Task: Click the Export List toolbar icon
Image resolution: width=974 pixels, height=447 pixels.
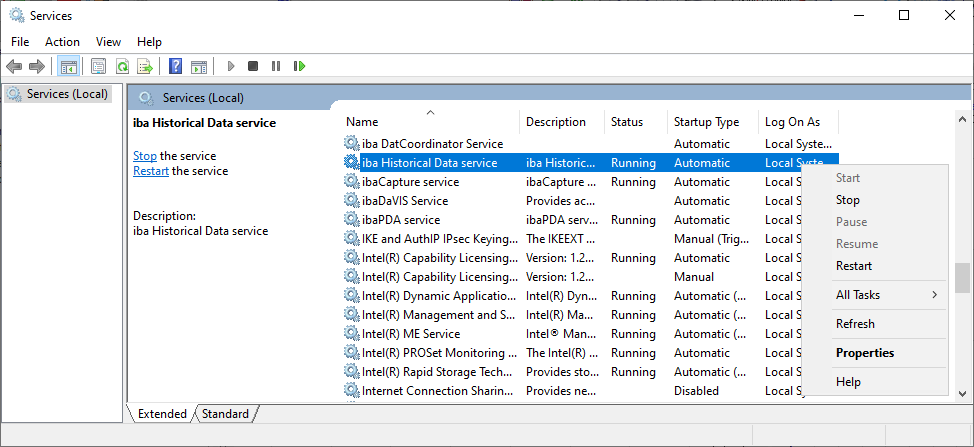Action: (x=145, y=66)
